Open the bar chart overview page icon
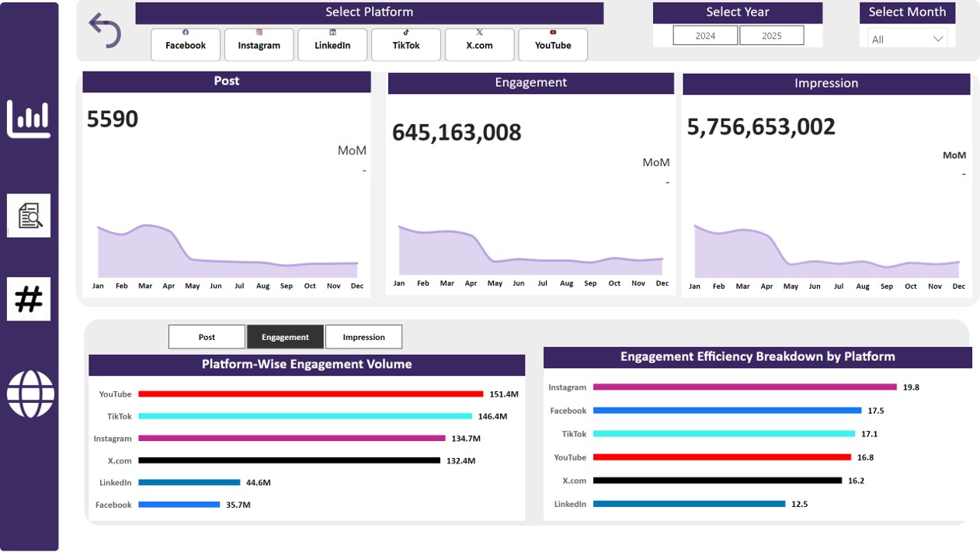The image size is (980, 559). pyautogui.click(x=29, y=119)
